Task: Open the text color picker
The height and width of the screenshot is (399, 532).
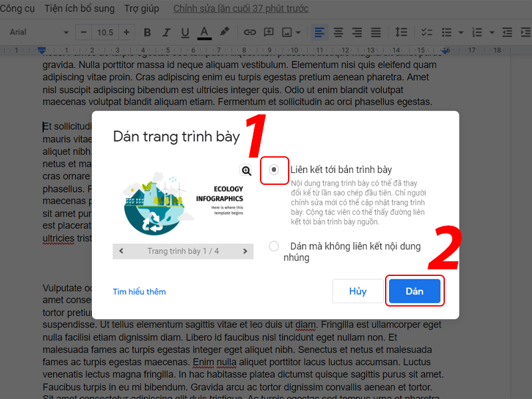Action: (204, 32)
